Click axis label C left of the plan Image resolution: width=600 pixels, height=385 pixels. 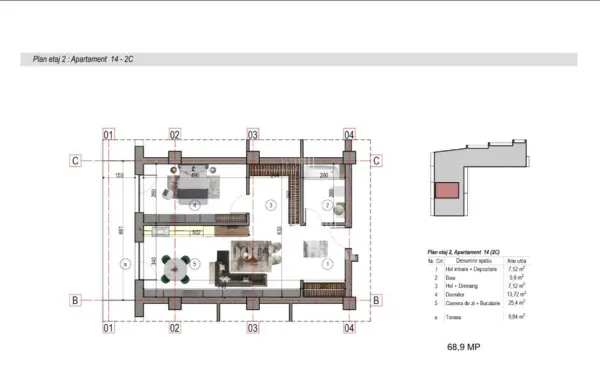tap(75, 161)
